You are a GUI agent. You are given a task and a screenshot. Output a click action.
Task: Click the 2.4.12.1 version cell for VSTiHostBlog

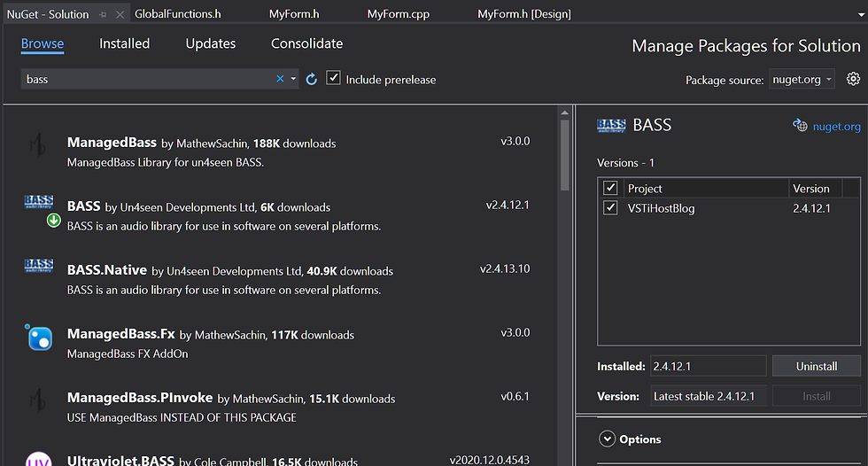tap(811, 209)
